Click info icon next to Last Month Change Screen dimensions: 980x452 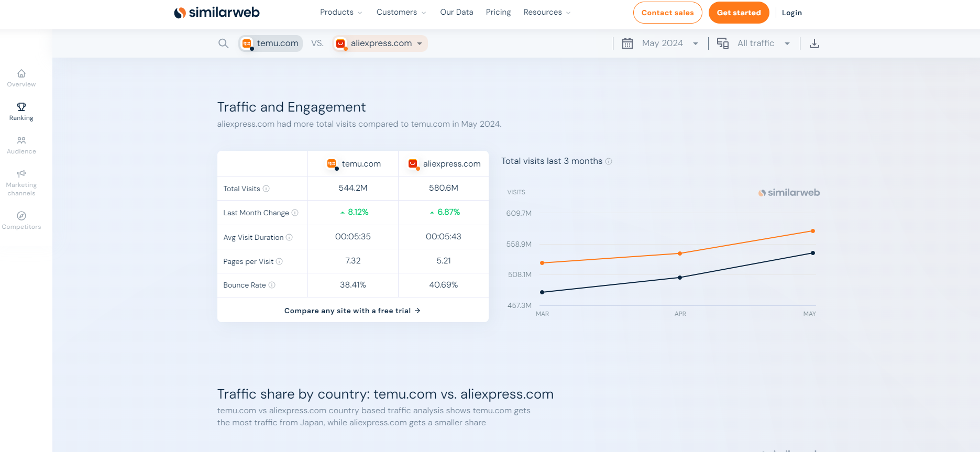[x=295, y=213]
